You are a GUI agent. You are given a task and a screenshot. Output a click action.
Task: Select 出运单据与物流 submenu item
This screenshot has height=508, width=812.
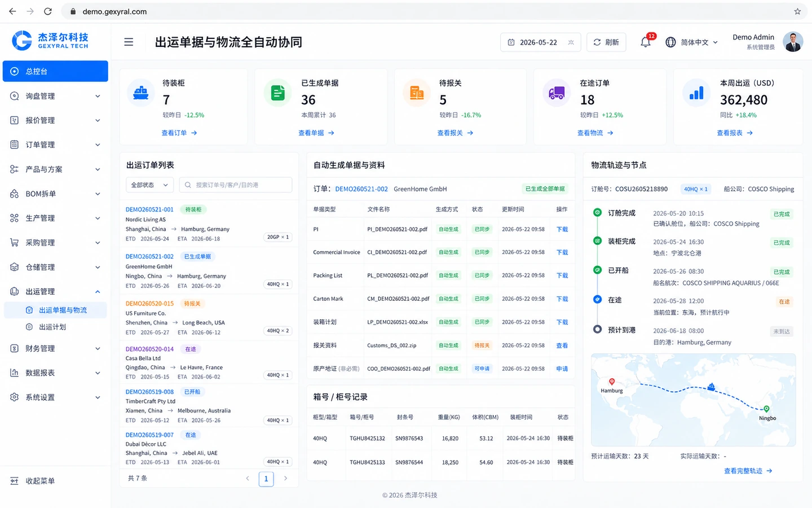pos(55,310)
